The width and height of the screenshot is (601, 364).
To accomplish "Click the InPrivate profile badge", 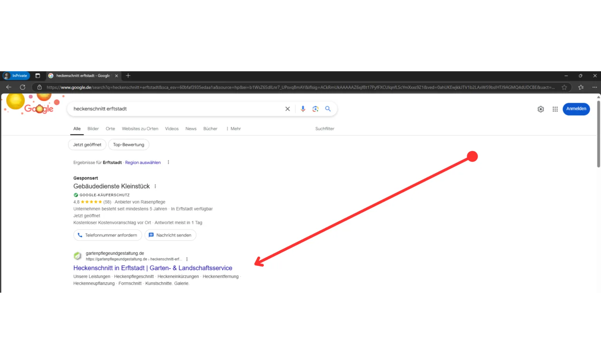I will coord(16,75).
